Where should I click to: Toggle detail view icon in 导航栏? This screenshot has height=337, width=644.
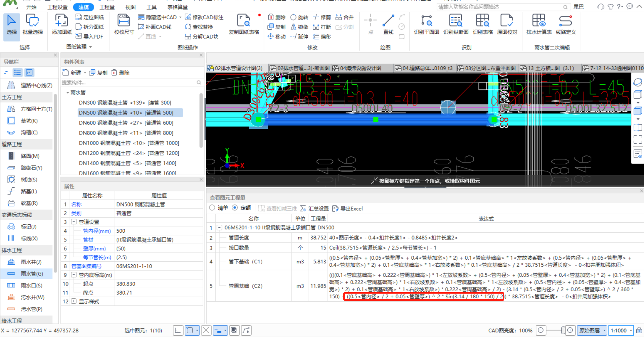click(29, 72)
